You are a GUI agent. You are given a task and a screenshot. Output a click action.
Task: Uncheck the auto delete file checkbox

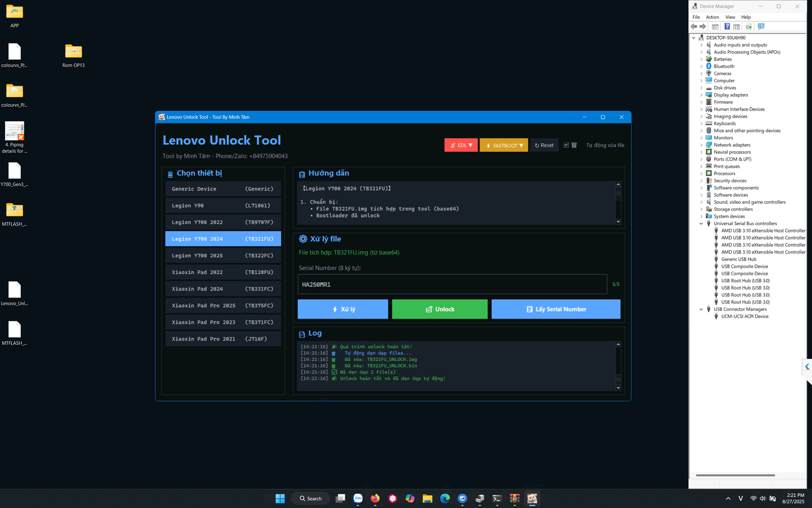point(566,145)
